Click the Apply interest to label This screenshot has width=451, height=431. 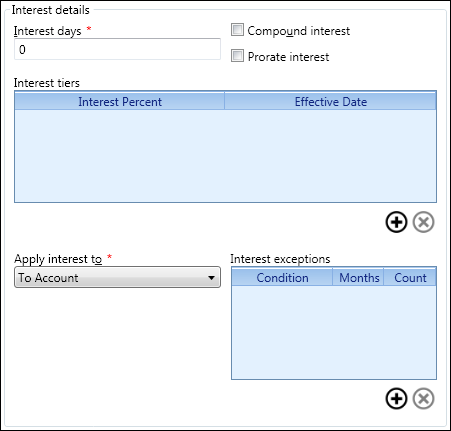point(58,259)
